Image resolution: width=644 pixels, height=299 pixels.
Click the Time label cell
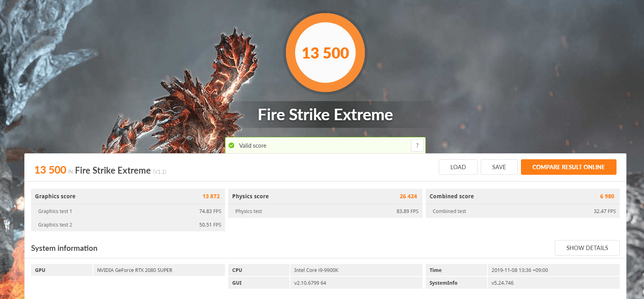pos(456,270)
